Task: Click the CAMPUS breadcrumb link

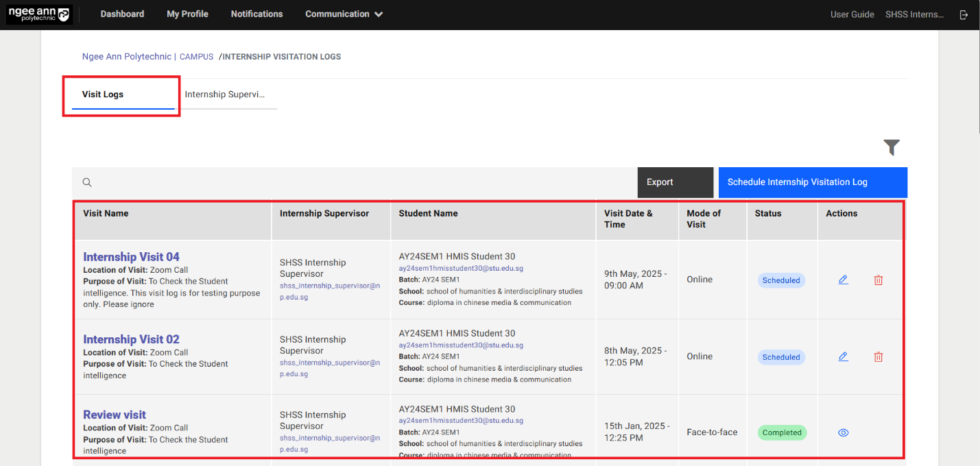Action: pyautogui.click(x=196, y=57)
